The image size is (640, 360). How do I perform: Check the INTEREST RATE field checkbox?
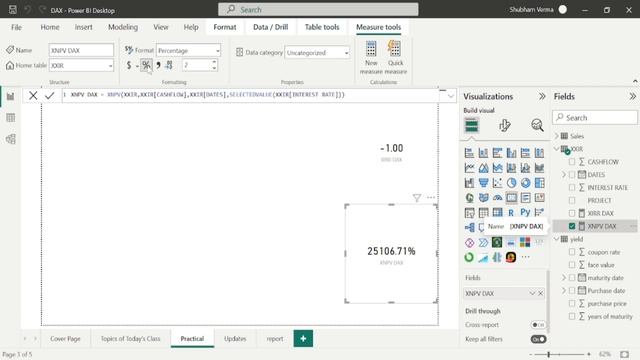pyautogui.click(x=572, y=187)
